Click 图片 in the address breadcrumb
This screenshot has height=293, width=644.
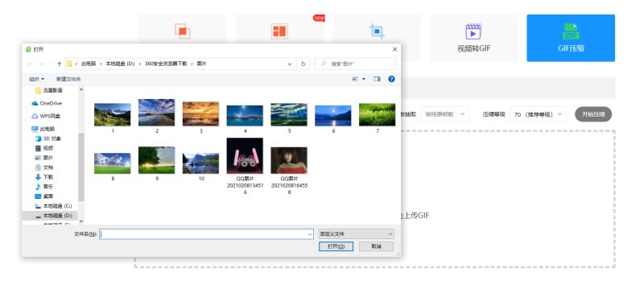click(202, 64)
